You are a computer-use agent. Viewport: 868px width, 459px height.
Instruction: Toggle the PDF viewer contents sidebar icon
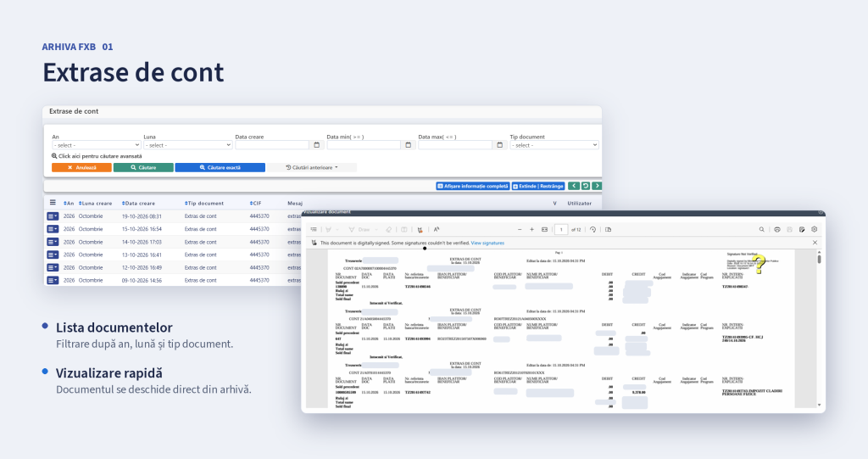pos(314,229)
